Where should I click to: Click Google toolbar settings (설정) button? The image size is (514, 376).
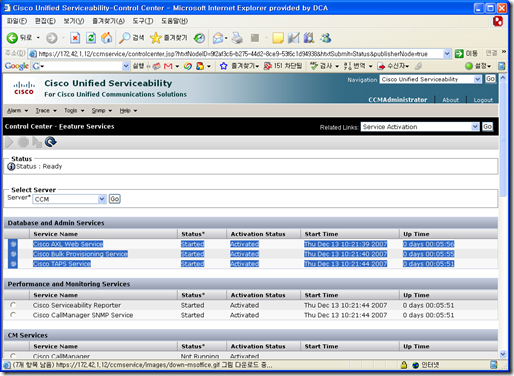coord(479,66)
